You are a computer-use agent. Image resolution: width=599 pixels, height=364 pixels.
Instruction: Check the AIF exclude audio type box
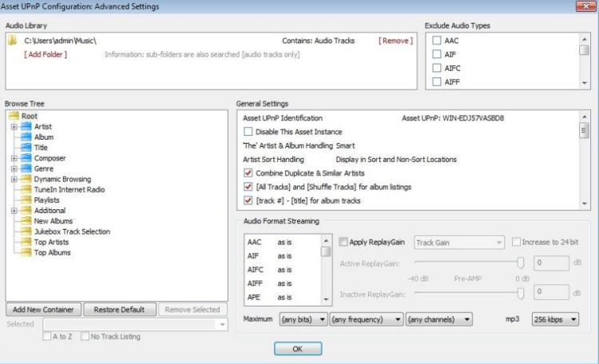[x=437, y=54]
